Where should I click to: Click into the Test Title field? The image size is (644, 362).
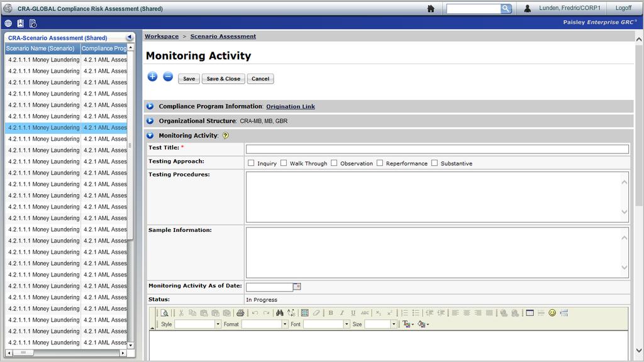click(437, 149)
